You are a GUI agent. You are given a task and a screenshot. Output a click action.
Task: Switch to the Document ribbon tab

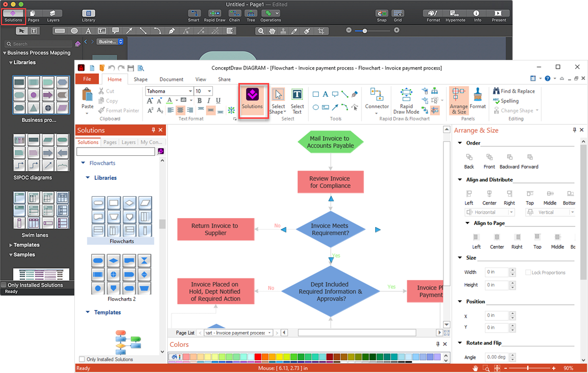pyautogui.click(x=171, y=79)
